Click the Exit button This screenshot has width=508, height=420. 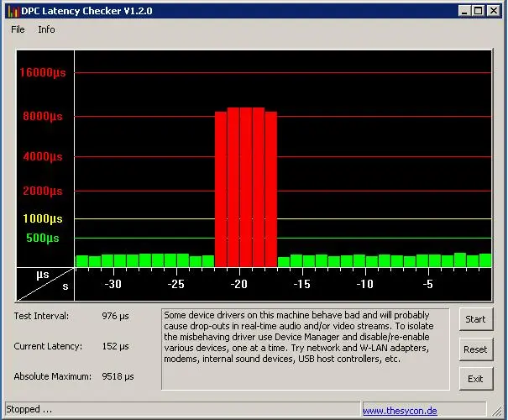tap(475, 378)
